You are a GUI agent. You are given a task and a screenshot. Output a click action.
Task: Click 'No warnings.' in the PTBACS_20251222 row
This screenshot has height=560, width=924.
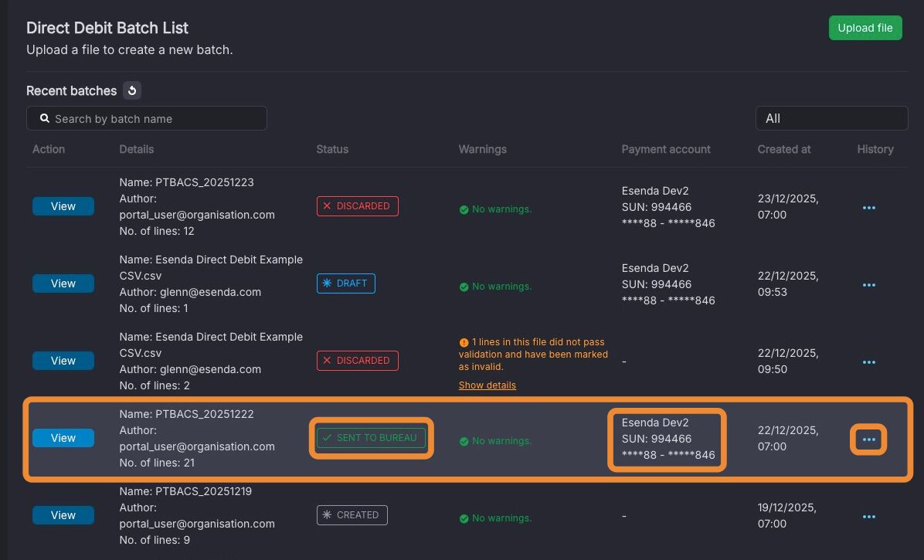coord(501,441)
